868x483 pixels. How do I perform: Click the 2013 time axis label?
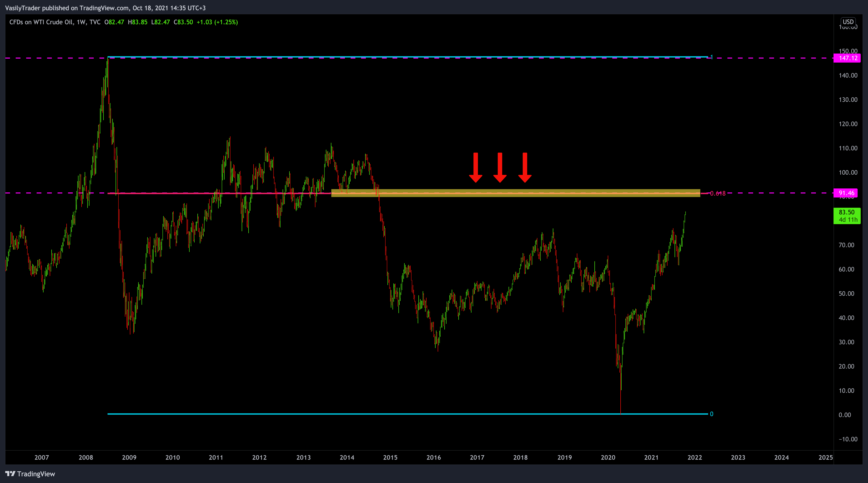303,457
